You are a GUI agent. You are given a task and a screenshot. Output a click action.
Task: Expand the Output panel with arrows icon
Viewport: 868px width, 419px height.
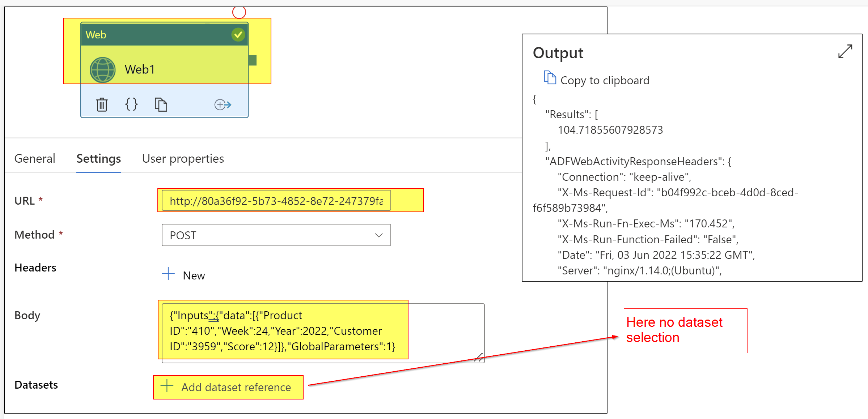tap(845, 51)
